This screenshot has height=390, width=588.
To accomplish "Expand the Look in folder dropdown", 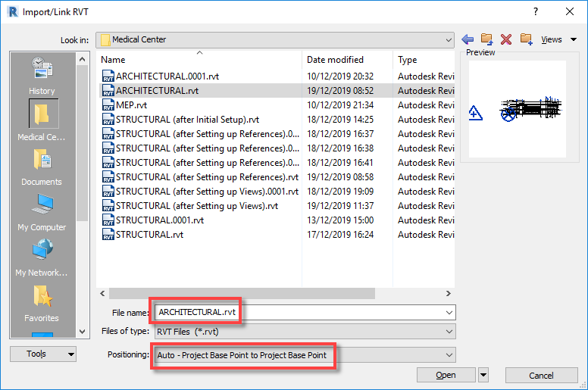I will (449, 39).
